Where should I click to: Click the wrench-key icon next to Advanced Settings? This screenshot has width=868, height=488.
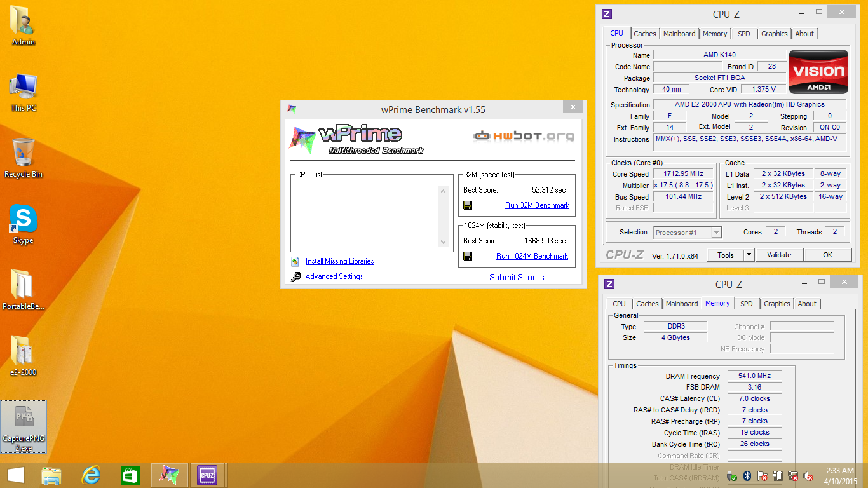295,276
